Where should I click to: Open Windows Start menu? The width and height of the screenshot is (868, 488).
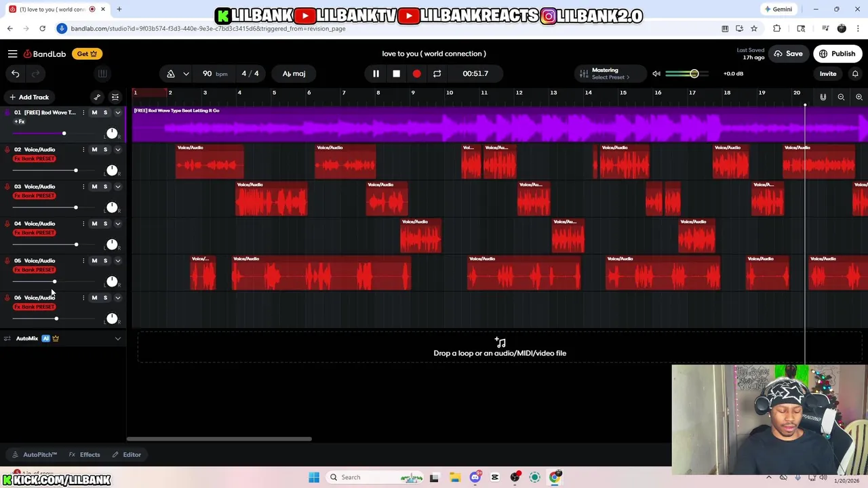click(314, 477)
